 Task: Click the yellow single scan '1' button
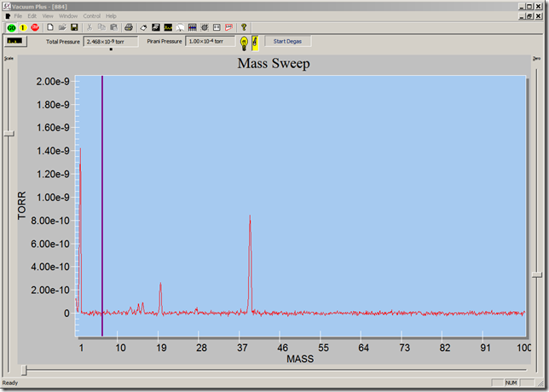point(23,27)
